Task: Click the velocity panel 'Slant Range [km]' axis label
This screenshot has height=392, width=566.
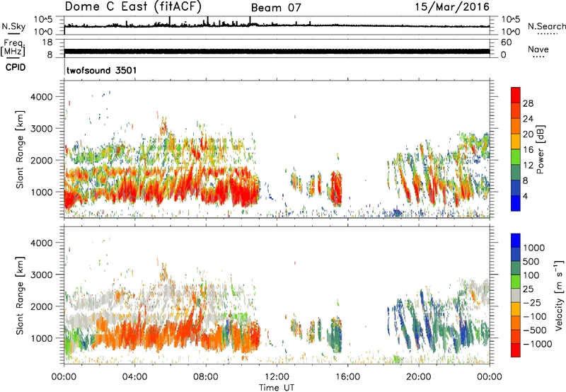Action: tap(20, 296)
